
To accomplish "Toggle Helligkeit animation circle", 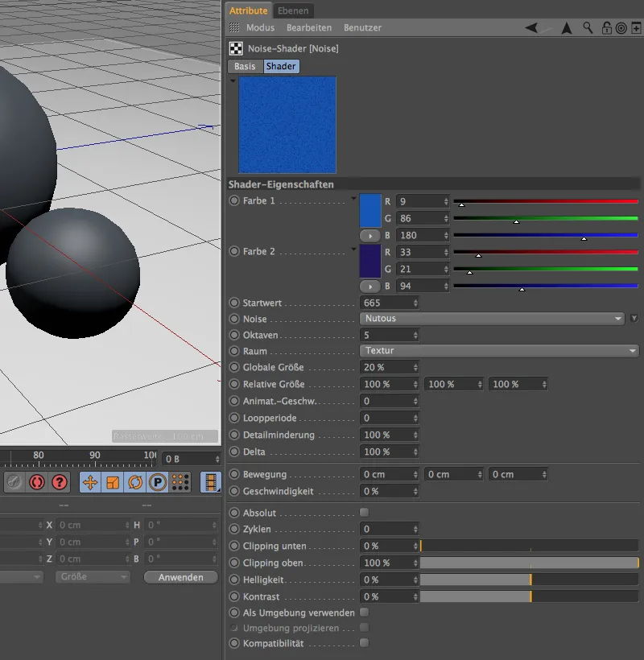I will 234,580.
